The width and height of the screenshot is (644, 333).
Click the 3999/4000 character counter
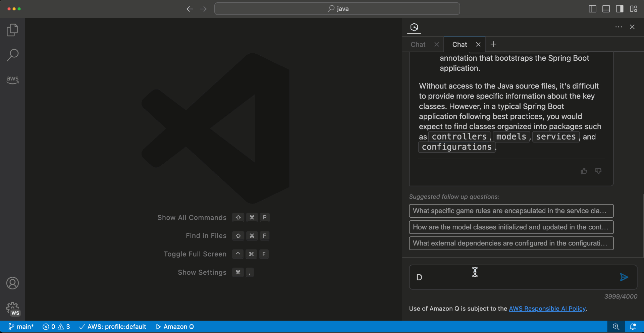click(x=621, y=296)
